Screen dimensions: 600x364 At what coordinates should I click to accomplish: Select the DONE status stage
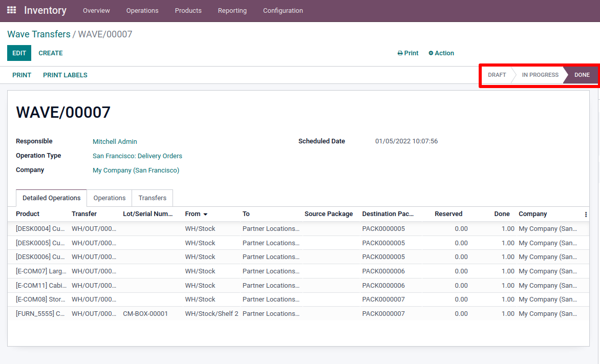[x=582, y=75]
